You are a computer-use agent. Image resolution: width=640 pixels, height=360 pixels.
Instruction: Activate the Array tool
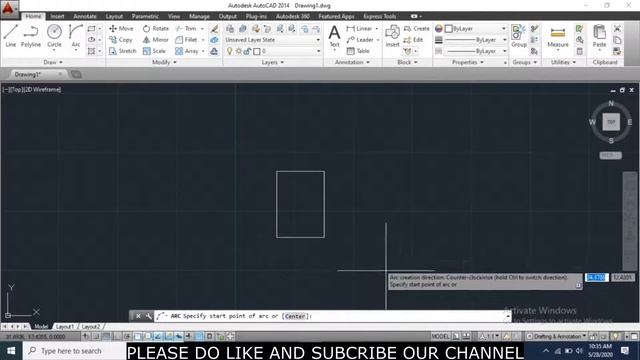(187, 51)
